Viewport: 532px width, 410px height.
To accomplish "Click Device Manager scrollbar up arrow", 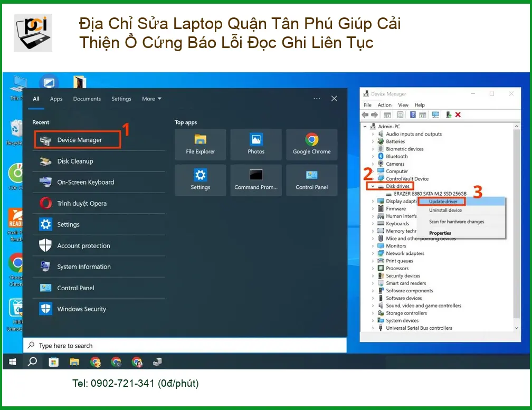I will coord(516,126).
